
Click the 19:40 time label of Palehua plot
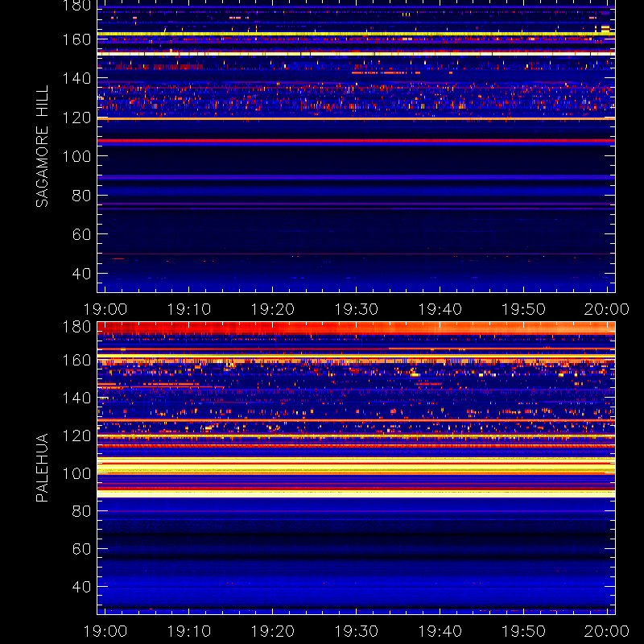[x=440, y=631]
